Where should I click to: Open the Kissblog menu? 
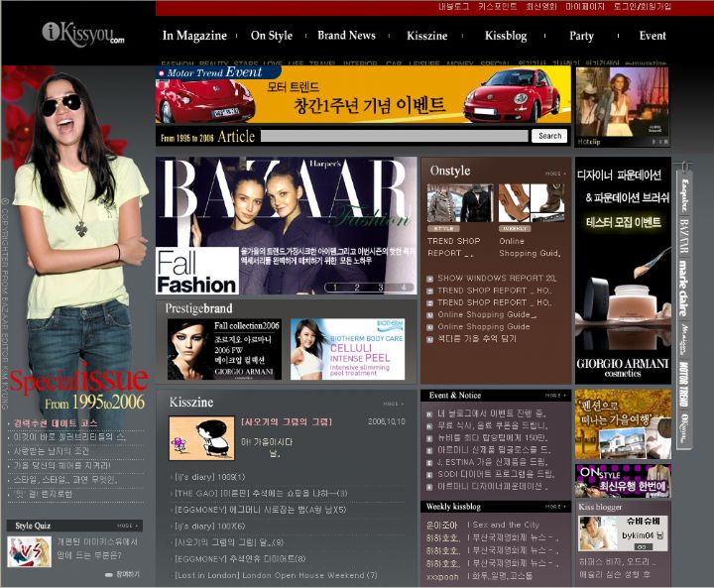(506, 36)
